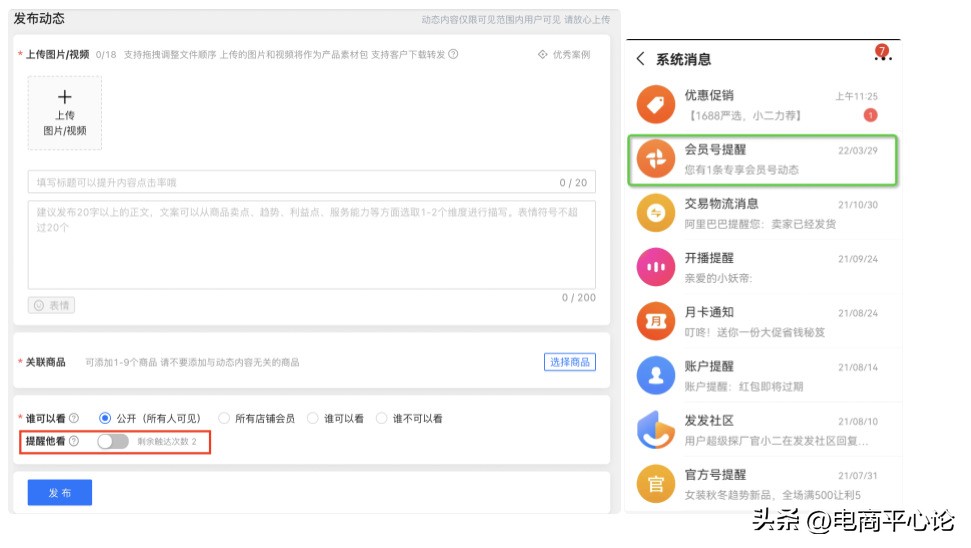Click date 22/03/29 on 会员号提醒
Screen dimensions: 971x548
pos(858,150)
